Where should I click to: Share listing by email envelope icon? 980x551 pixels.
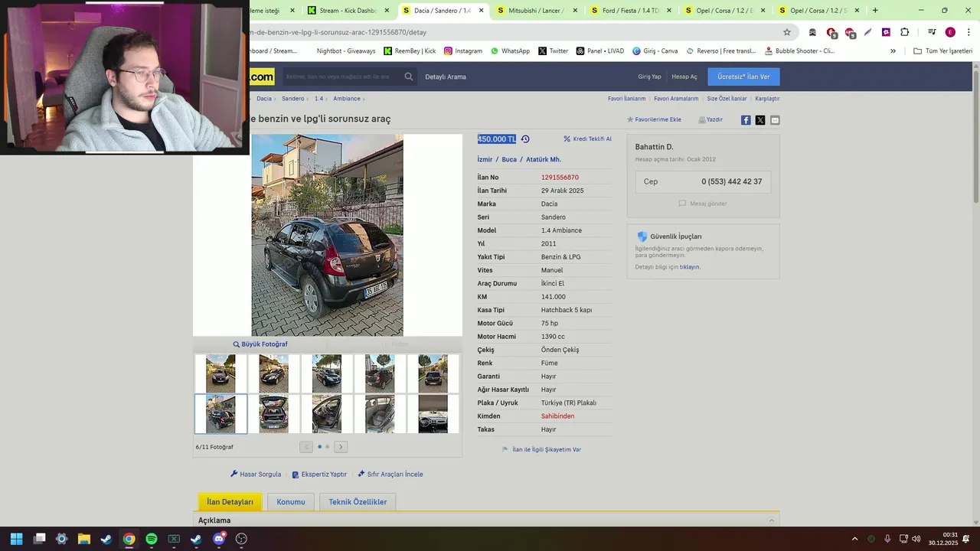pyautogui.click(x=775, y=120)
